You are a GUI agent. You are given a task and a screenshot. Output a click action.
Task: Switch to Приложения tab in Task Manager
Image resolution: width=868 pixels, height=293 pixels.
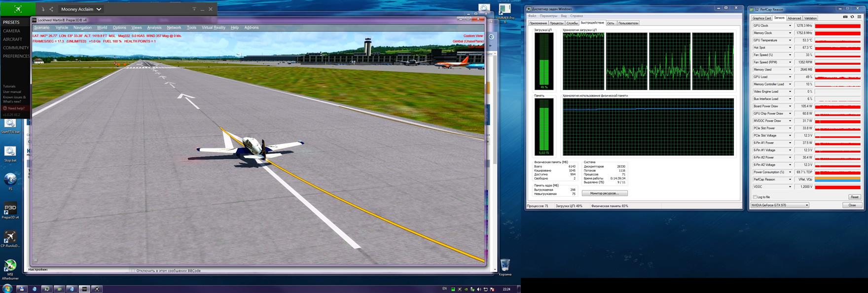click(538, 23)
